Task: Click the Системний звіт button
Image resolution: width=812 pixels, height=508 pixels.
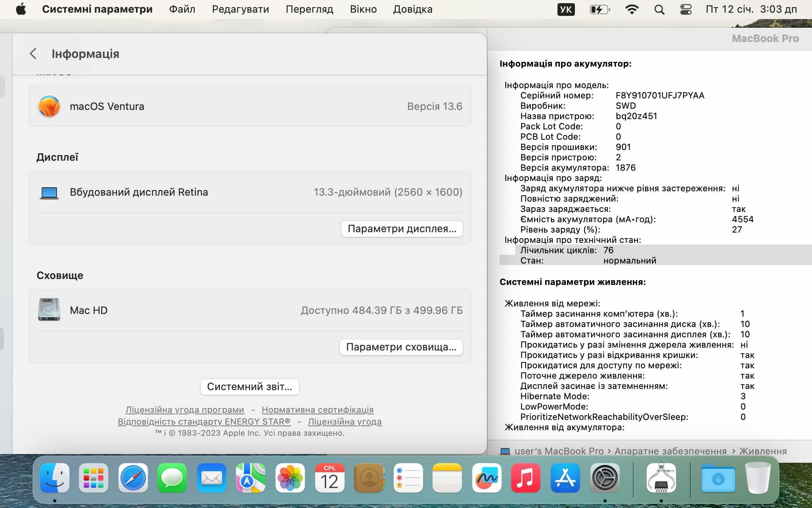Action: 250,387
